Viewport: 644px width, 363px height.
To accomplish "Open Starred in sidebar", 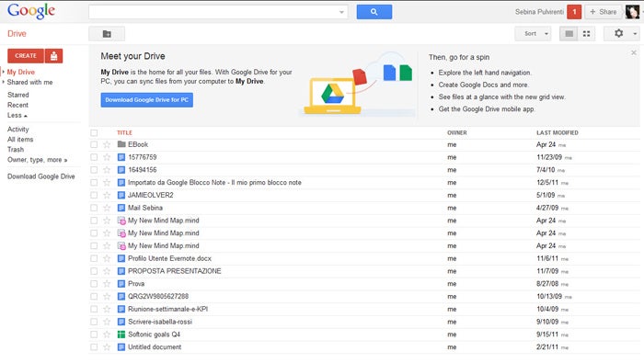I will 18,95.
